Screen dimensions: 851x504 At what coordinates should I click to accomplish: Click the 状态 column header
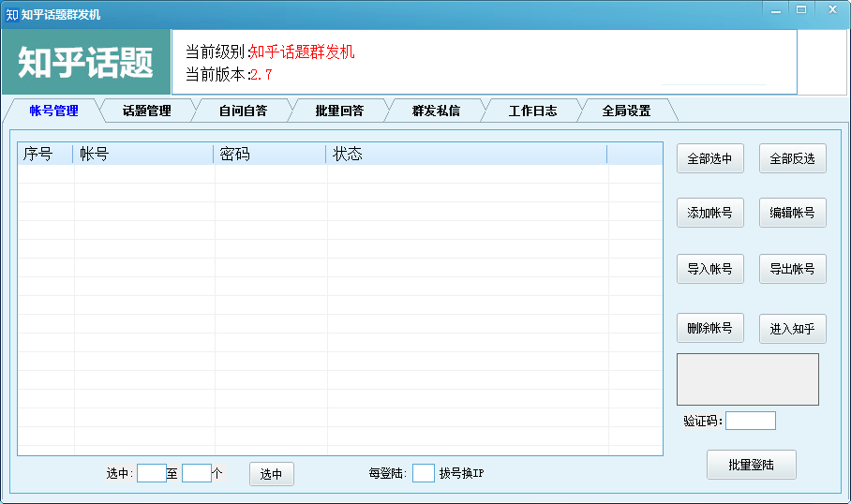pyautogui.click(x=466, y=154)
